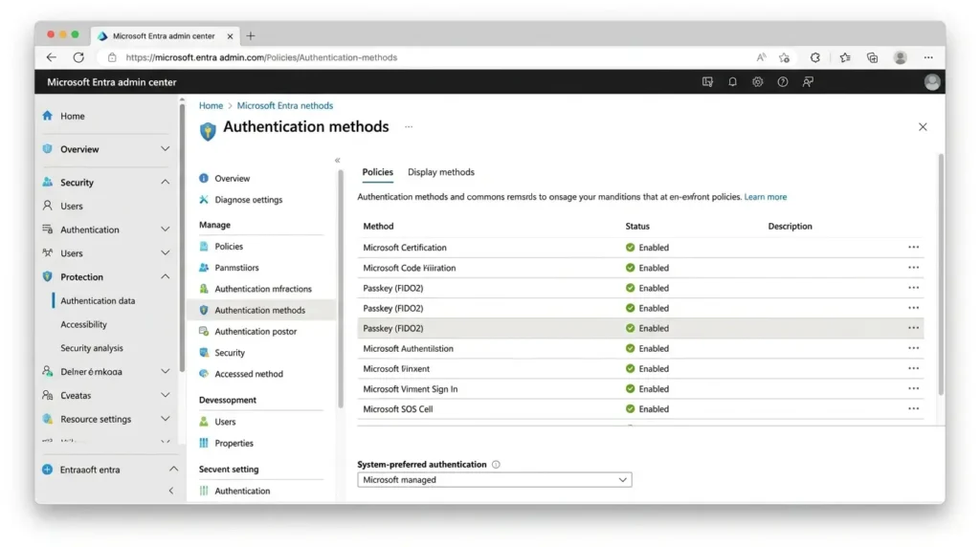Screen dimensions: 980x547
Task: Click the main content vertical scrollbar
Action: pyautogui.click(x=941, y=274)
